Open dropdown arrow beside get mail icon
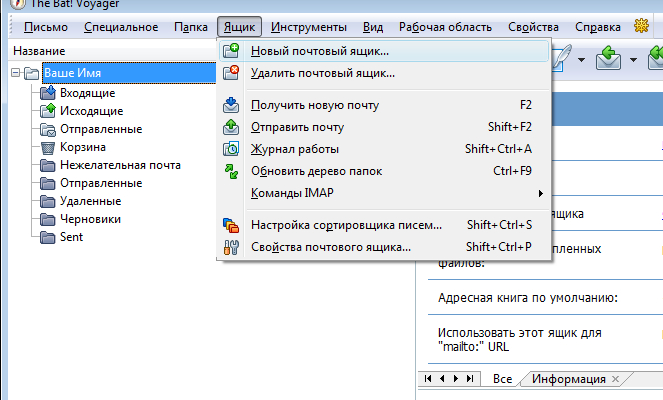The width and height of the screenshot is (663, 400). click(633, 60)
